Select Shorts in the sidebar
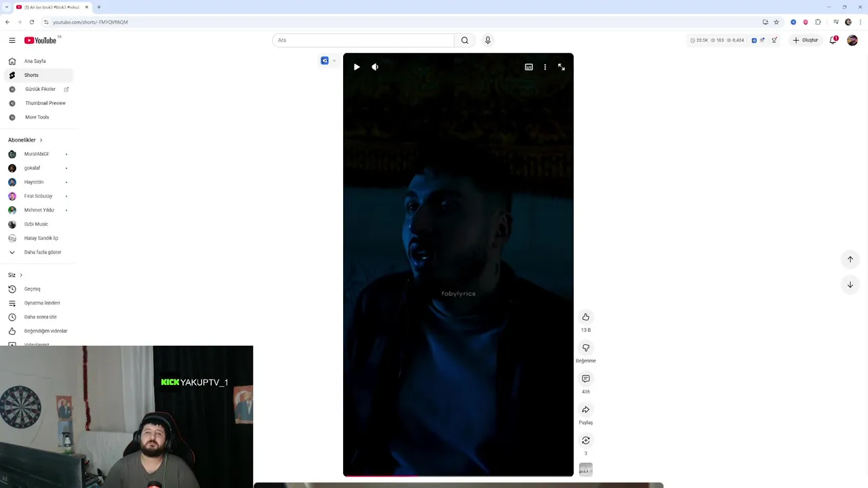 click(39, 75)
